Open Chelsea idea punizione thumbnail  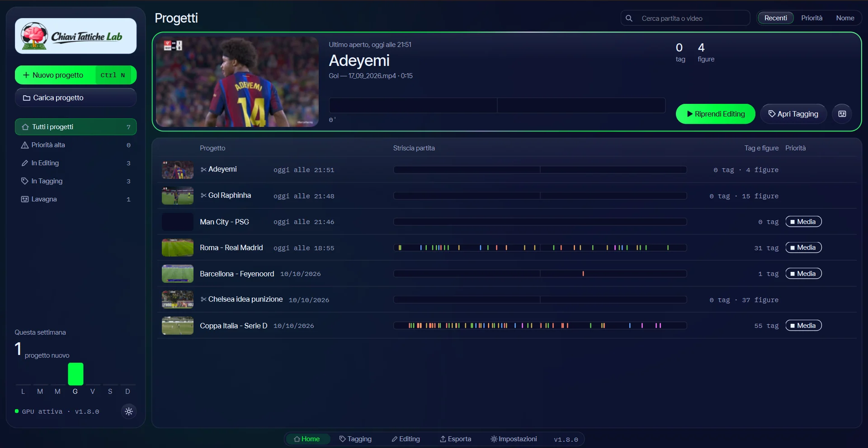[x=178, y=299]
